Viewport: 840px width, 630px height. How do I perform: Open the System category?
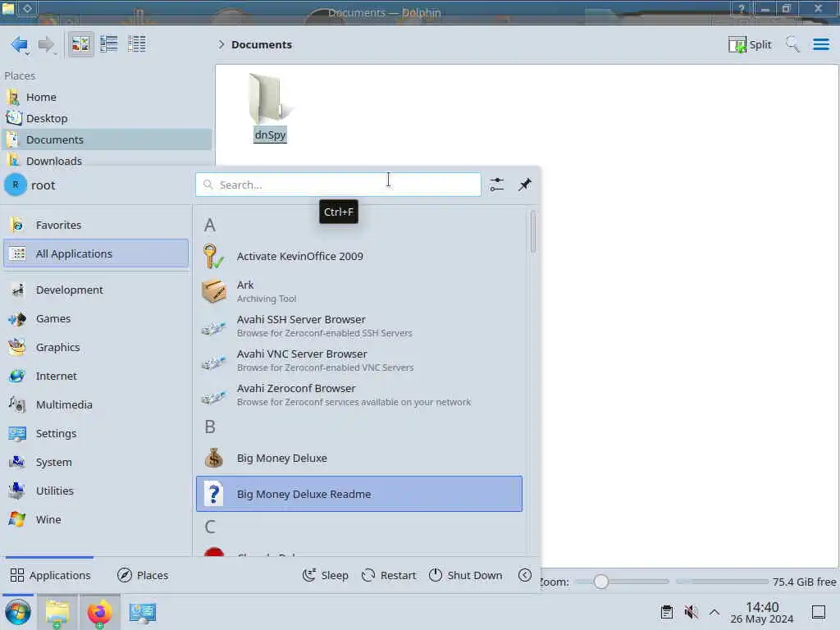pyautogui.click(x=96, y=463)
